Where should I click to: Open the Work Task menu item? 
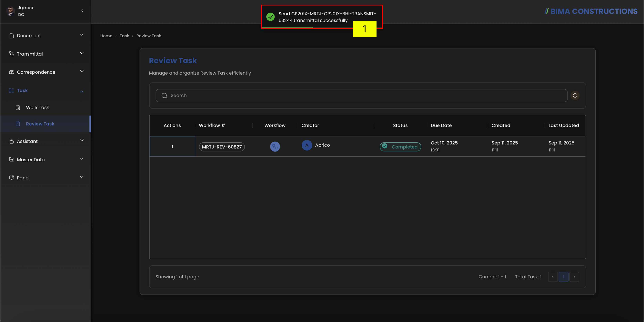(x=45, y=107)
